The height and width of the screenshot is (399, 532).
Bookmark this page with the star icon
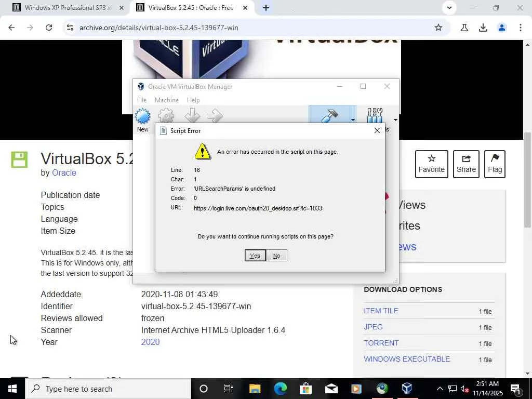pos(438,28)
